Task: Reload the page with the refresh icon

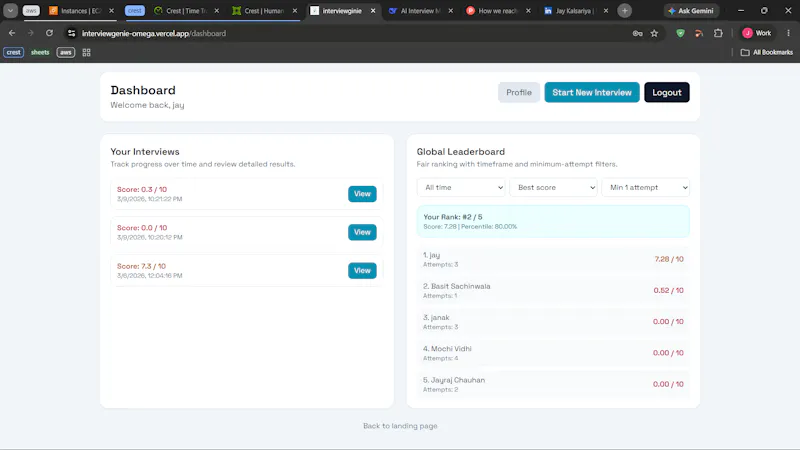Action: [49, 33]
